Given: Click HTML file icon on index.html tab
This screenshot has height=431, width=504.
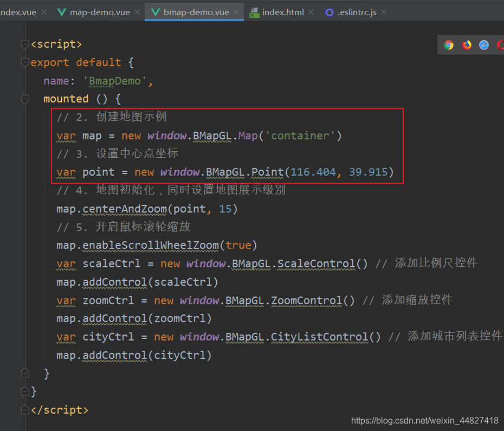Looking at the screenshot, I should (x=254, y=12).
